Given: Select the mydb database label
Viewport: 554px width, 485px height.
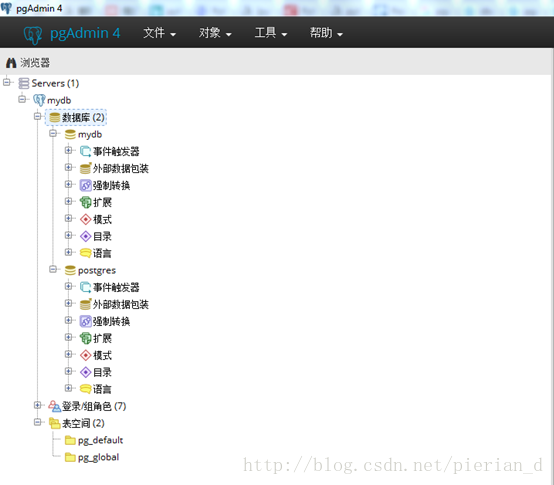Looking at the screenshot, I should pyautogui.click(x=90, y=135).
